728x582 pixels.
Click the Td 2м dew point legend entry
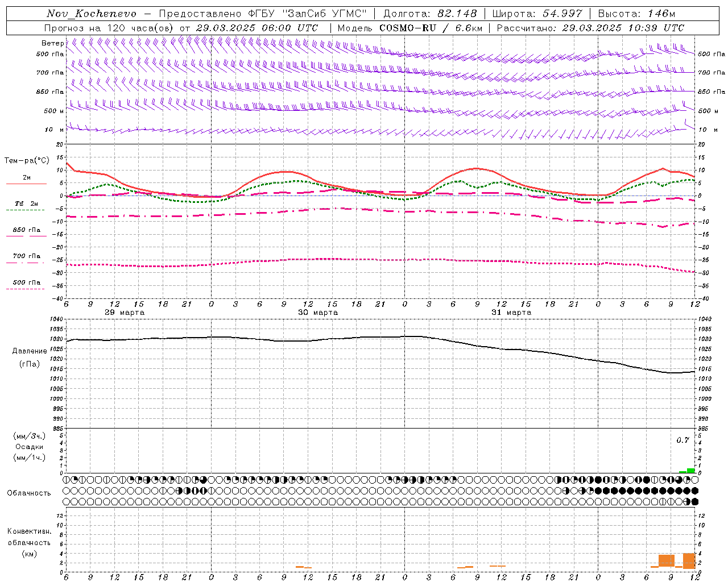pyautogui.click(x=26, y=203)
